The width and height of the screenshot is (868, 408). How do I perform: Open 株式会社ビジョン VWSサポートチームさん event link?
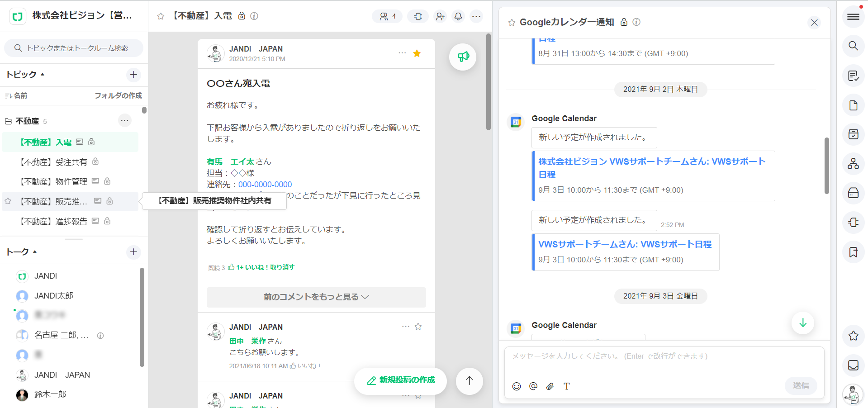tap(652, 168)
